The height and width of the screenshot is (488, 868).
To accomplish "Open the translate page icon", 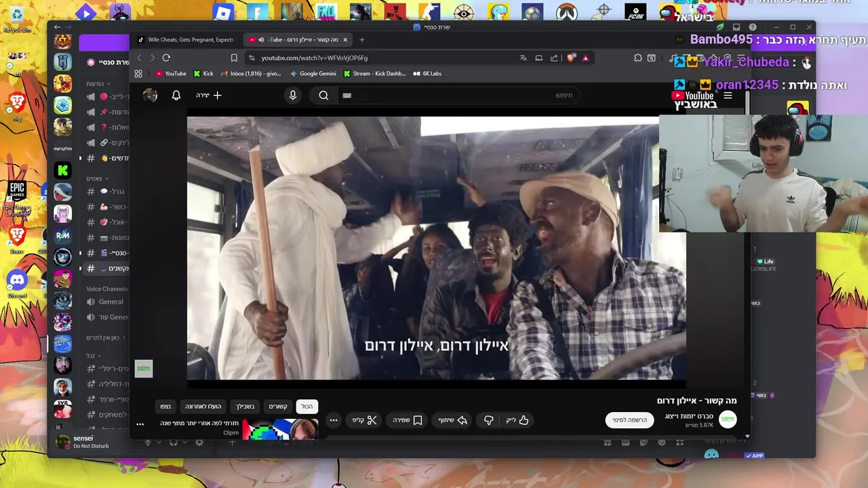I will click(x=524, y=58).
